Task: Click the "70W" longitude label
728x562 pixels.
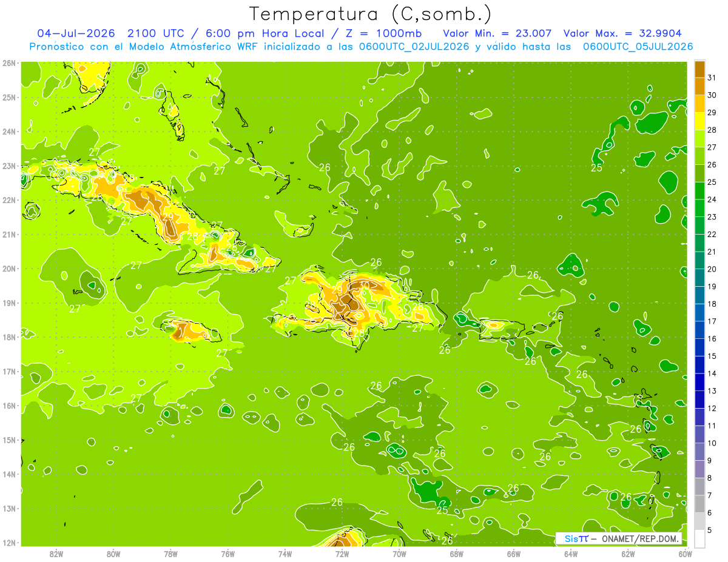Action: [399, 554]
